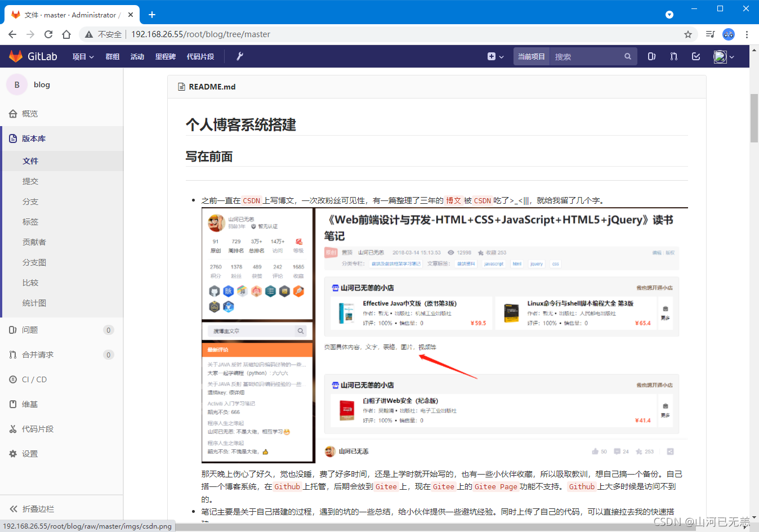The height and width of the screenshot is (532, 759).
Task: Collapse sidebar with 折叠边栏
Action: pos(61,509)
